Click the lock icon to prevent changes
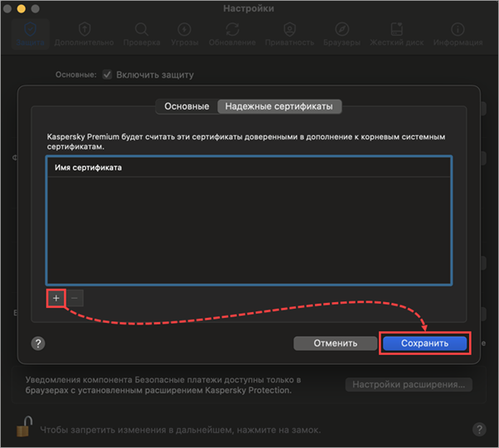The image size is (499, 448). (24, 427)
